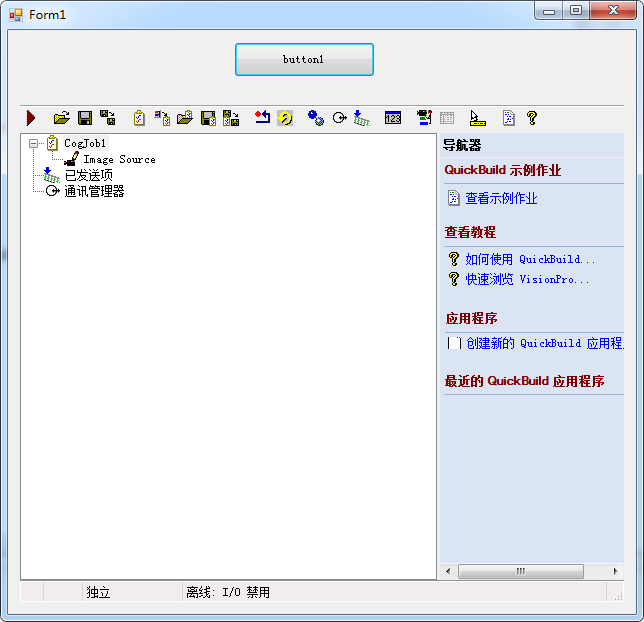Click the 最近的 QuickBuild 应用程序 heading

(x=524, y=381)
